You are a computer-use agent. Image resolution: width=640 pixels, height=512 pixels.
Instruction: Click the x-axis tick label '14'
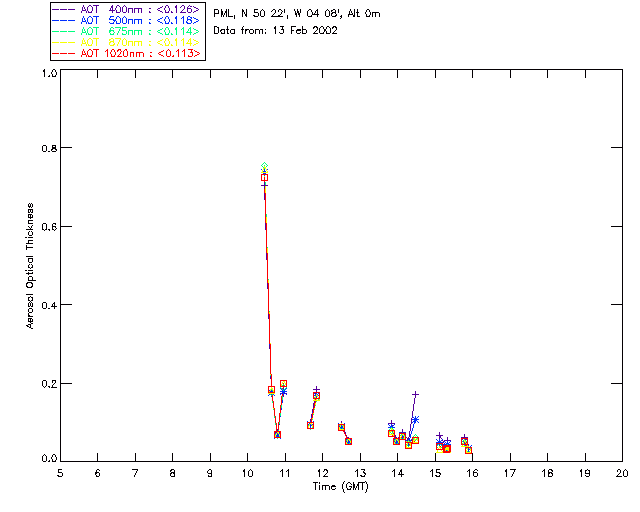point(398,474)
